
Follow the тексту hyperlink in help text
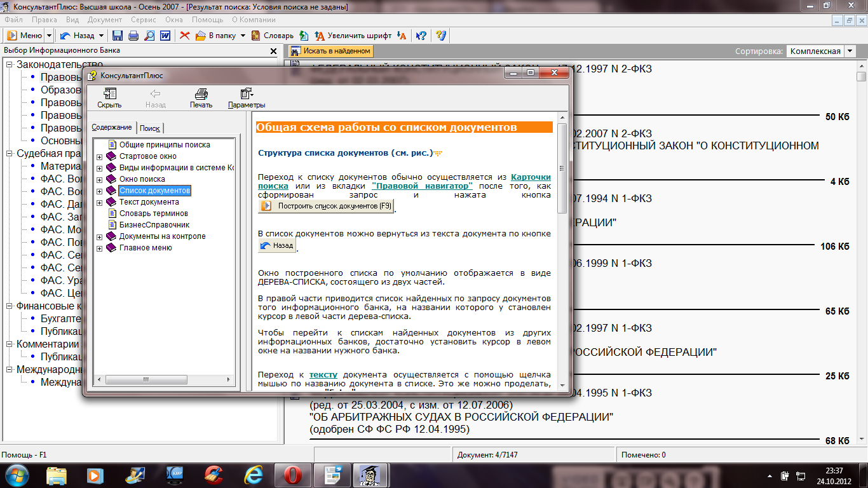(x=323, y=375)
